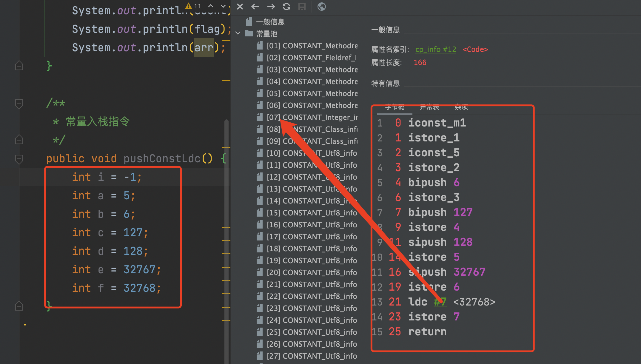Click the bipush 127 bytecode line

440,212
